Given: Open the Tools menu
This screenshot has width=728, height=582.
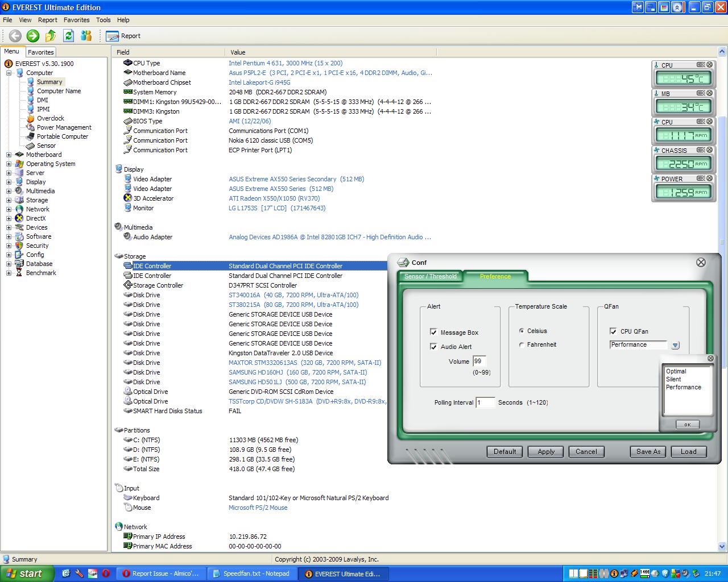Looking at the screenshot, I should click(x=104, y=20).
